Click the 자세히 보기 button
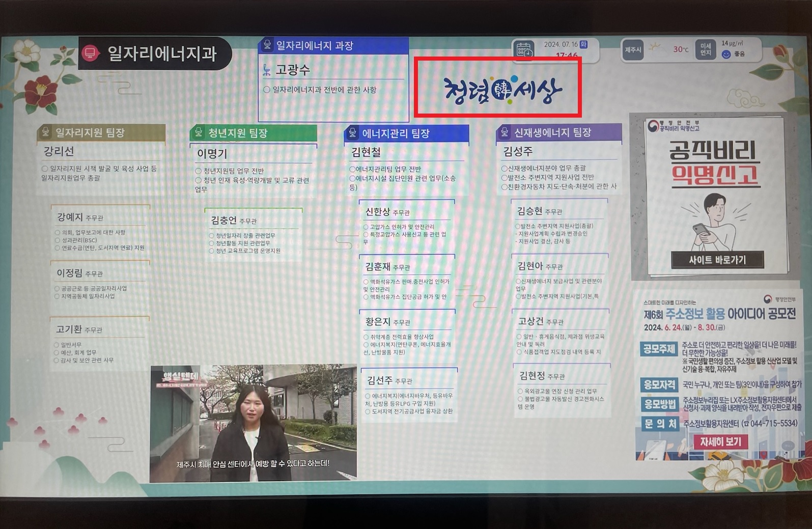This screenshot has width=812, height=529. pyautogui.click(x=720, y=442)
